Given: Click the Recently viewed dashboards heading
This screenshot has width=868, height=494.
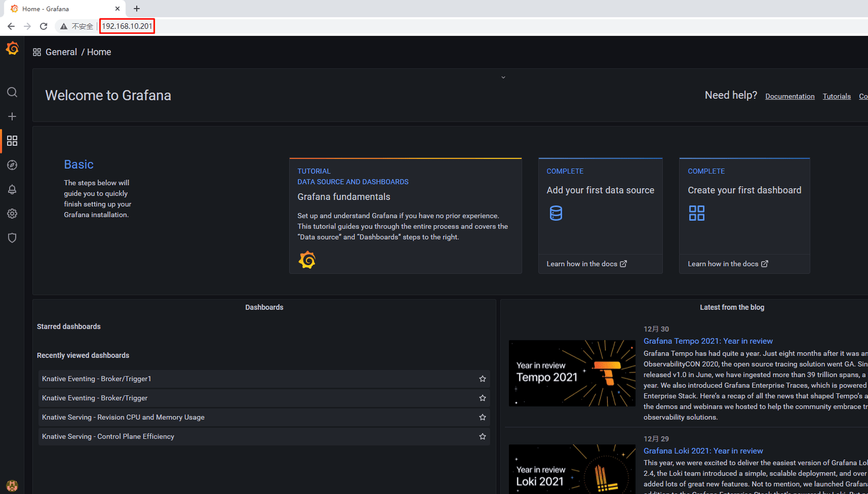Looking at the screenshot, I should point(83,356).
